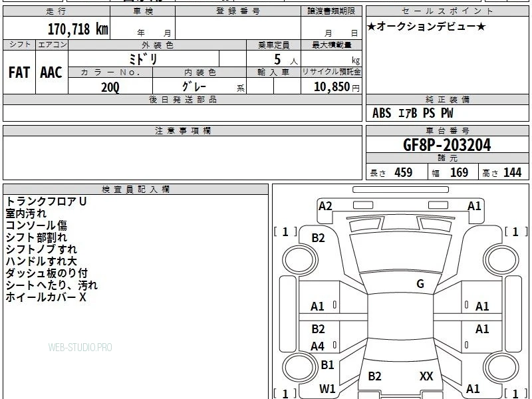Click the 輸入車 header
The height and width of the screenshot is (399, 532).
tap(273, 72)
